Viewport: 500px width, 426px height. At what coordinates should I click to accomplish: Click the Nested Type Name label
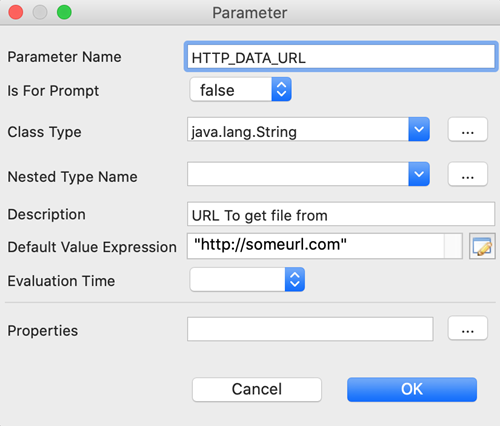point(72,177)
